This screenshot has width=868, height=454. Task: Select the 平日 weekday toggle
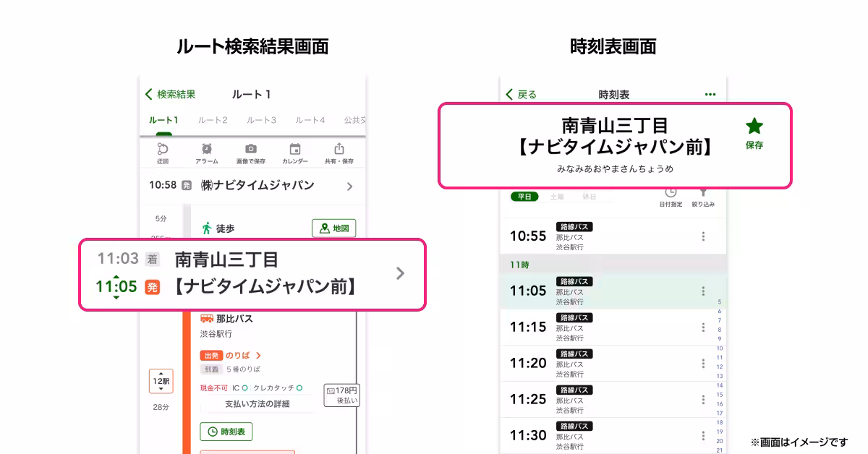coord(524,197)
